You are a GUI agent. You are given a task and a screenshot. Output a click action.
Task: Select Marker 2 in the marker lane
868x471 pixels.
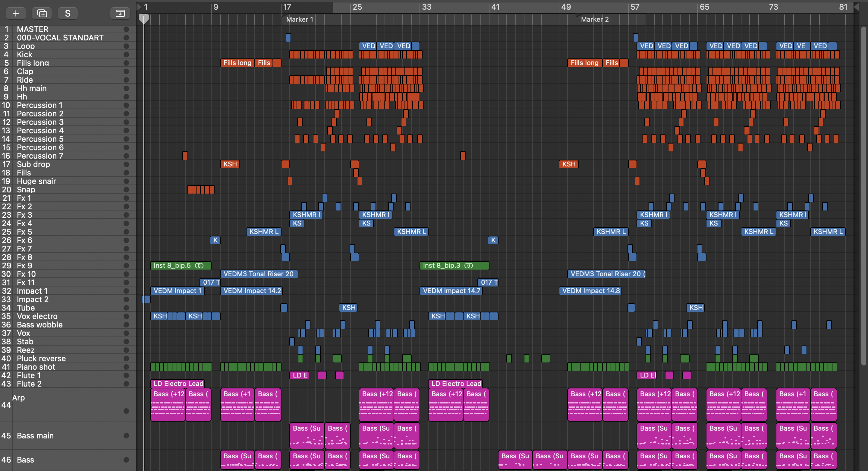pyautogui.click(x=594, y=20)
